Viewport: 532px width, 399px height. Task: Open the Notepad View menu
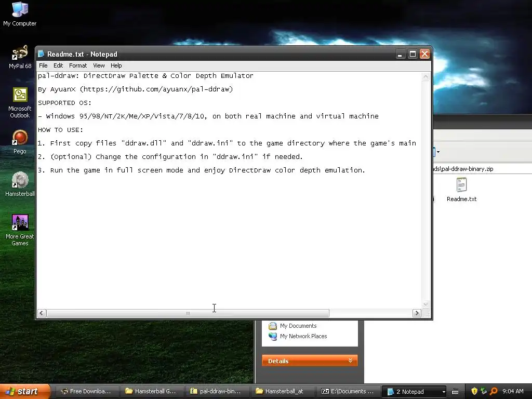(99, 65)
